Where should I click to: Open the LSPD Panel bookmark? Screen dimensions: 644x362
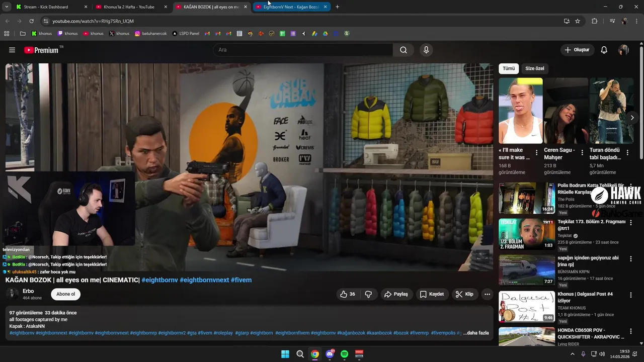[186, 34]
